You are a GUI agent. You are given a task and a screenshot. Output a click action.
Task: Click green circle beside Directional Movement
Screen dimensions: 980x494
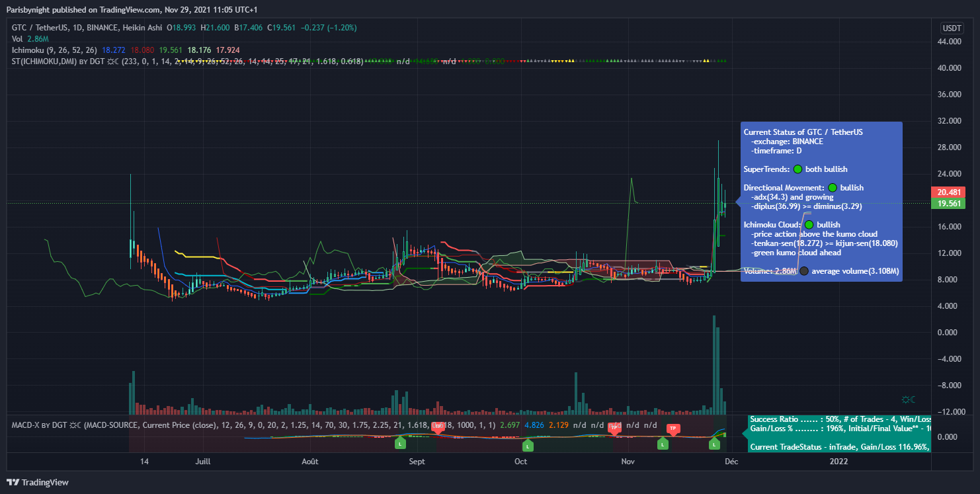pyautogui.click(x=832, y=188)
